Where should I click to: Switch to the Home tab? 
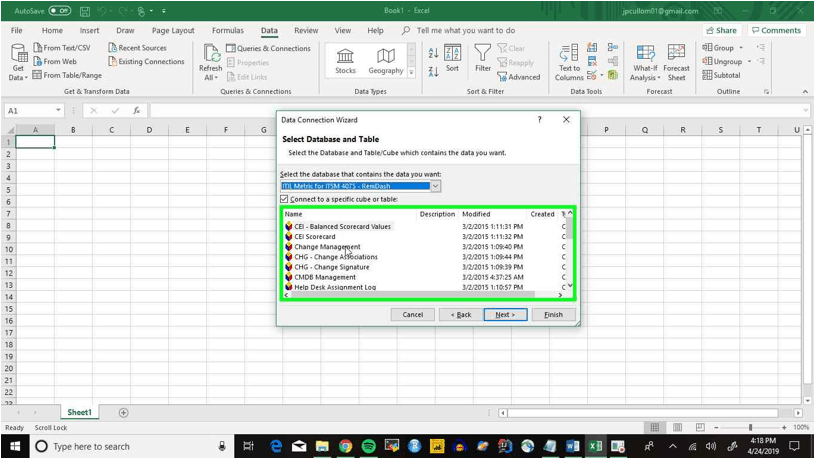click(52, 30)
